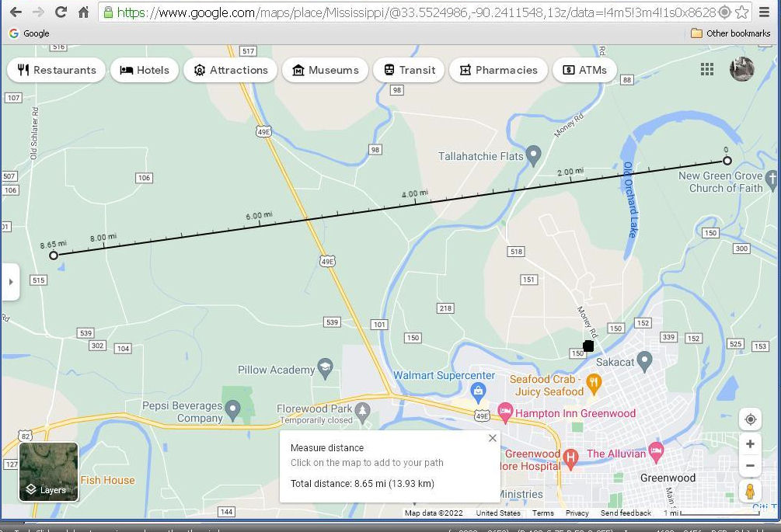The height and width of the screenshot is (532, 781).
Task: Click the browser address bar
Action: [x=412, y=12]
